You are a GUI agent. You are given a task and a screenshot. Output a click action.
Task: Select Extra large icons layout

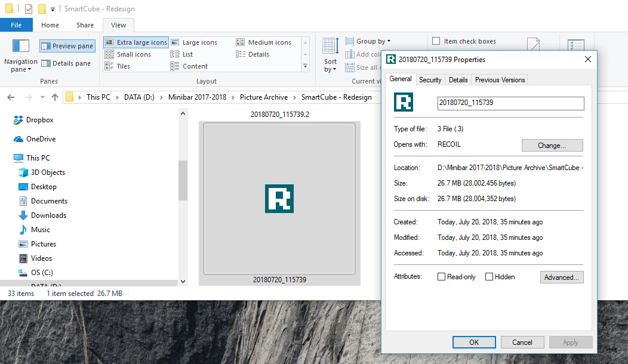coord(136,42)
